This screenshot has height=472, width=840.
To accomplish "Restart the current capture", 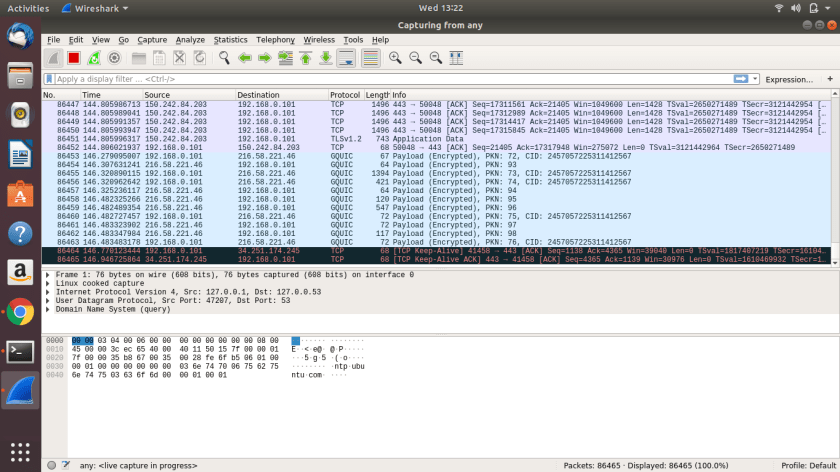I will pyautogui.click(x=94, y=58).
